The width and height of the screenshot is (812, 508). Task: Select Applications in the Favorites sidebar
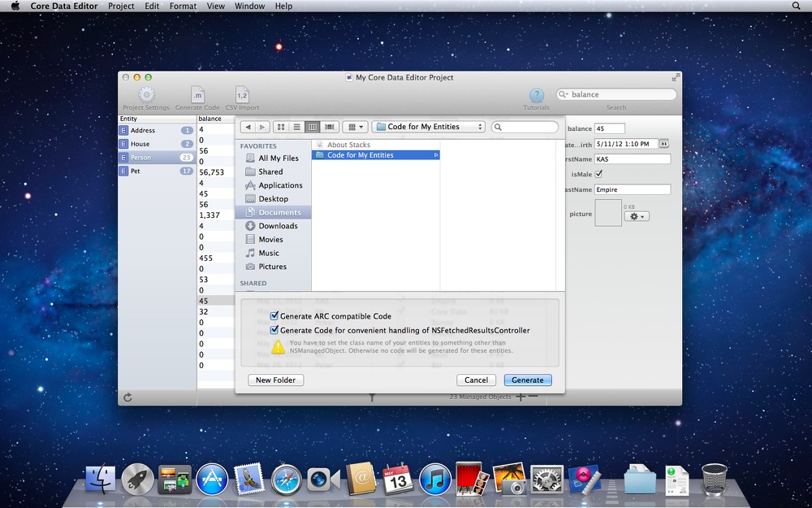tap(273, 185)
